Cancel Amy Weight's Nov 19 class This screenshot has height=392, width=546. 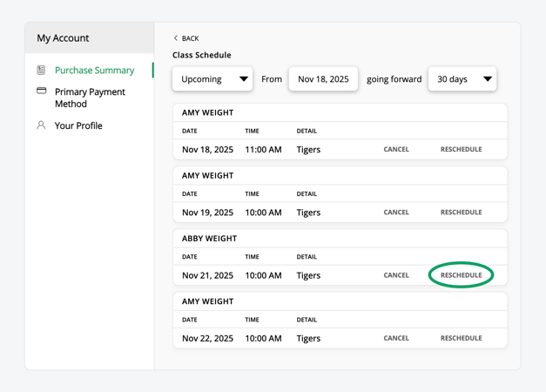[396, 213]
